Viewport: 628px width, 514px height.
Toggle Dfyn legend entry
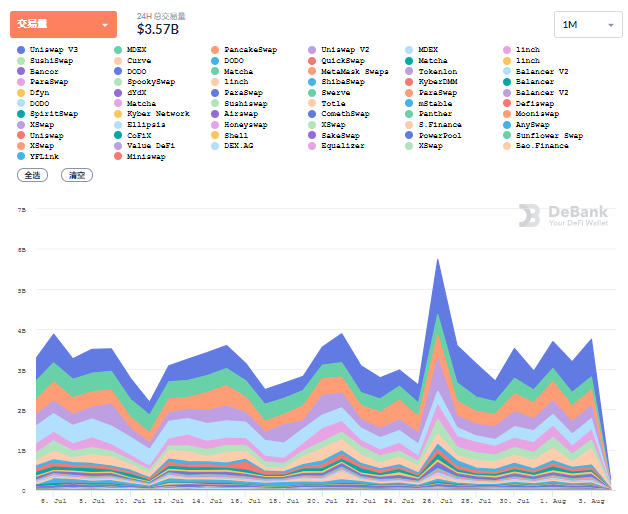click(x=33, y=93)
